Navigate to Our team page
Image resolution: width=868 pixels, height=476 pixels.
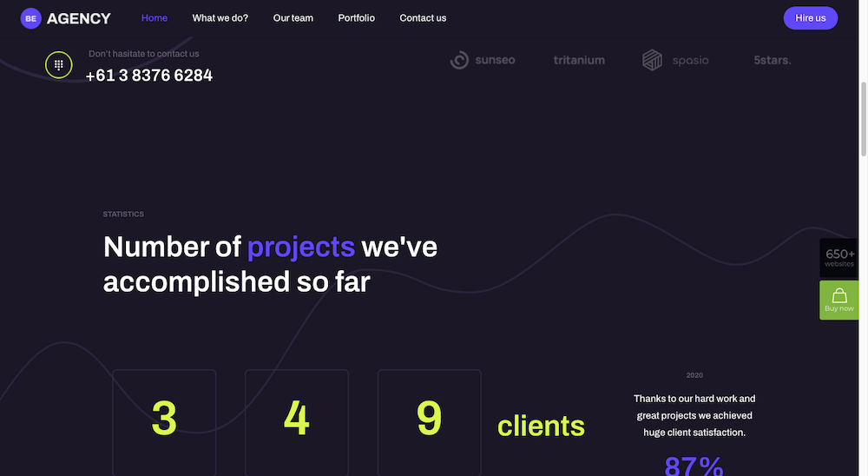coord(293,18)
